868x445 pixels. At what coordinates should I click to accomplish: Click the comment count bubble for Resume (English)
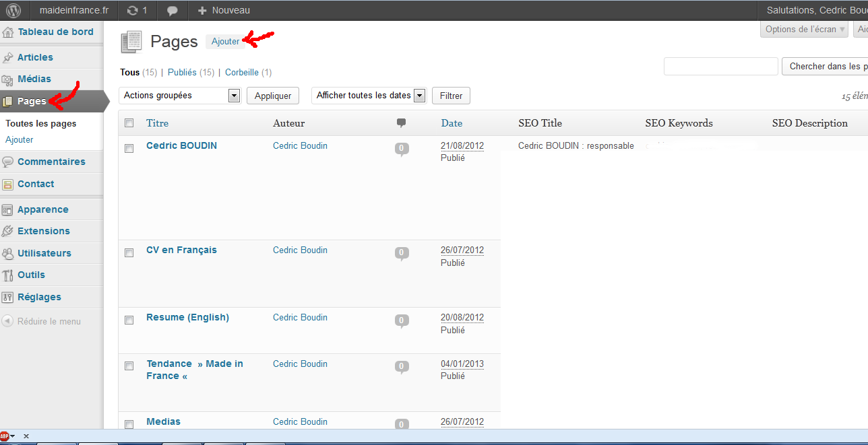[402, 321]
